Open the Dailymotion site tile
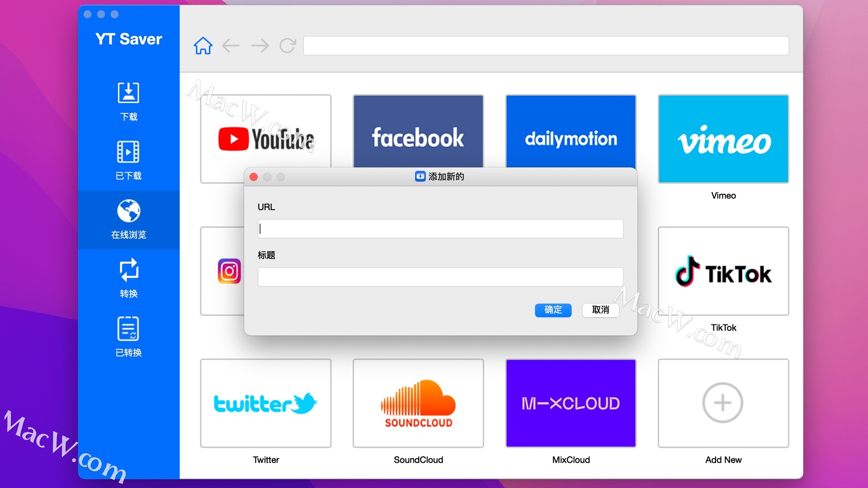Image resolution: width=868 pixels, height=488 pixels. 571,131
